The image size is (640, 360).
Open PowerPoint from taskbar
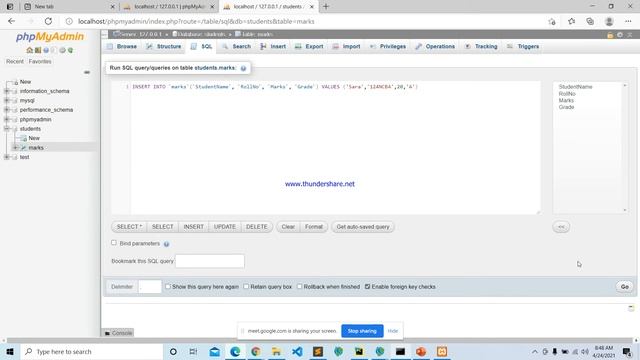(x=421, y=351)
